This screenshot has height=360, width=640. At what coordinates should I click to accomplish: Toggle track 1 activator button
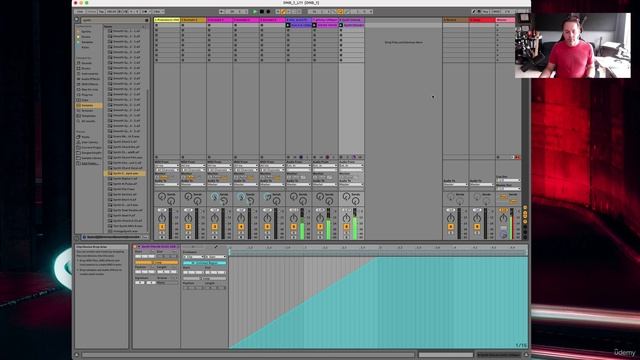point(162,227)
